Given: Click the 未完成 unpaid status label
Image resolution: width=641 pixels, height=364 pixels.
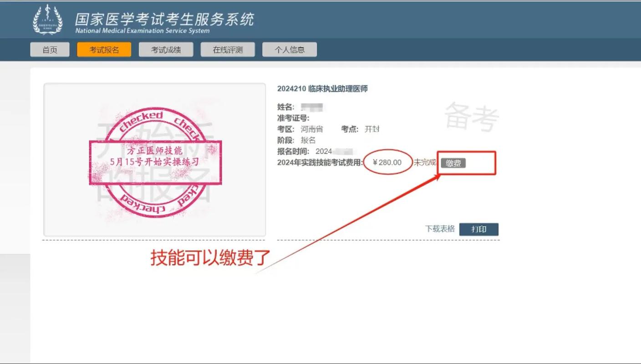Looking at the screenshot, I should 424,162.
